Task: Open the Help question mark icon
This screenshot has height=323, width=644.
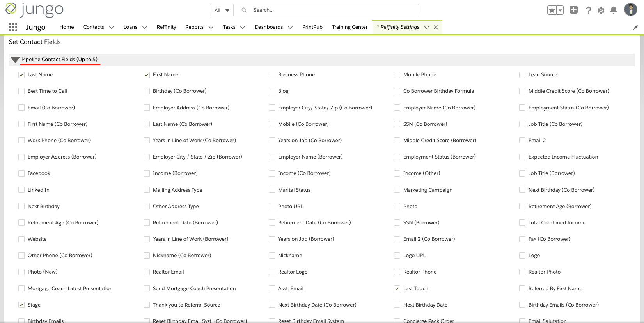Action: [x=588, y=11]
